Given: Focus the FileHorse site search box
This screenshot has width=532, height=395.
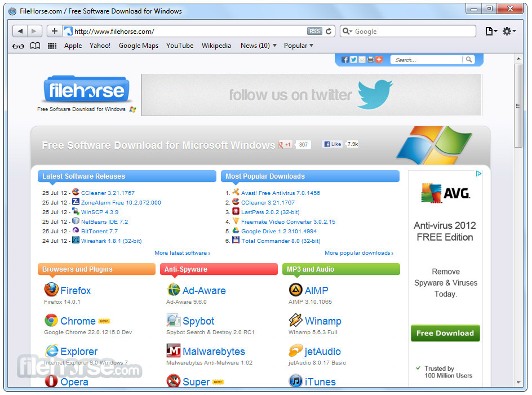Looking at the screenshot, I should click(x=427, y=60).
